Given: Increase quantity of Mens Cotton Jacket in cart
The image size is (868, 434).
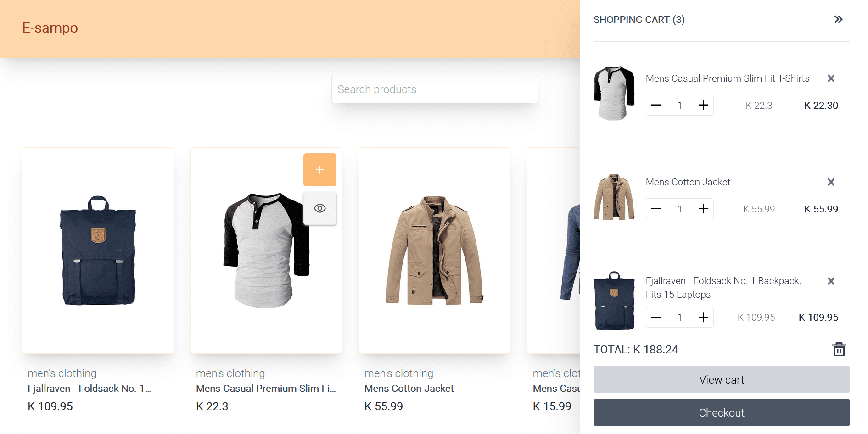Looking at the screenshot, I should [703, 209].
